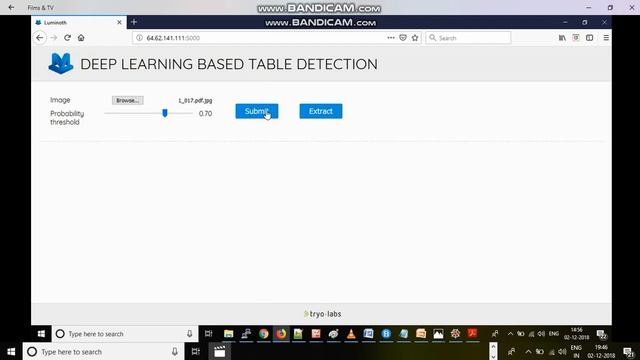Screen dimensions: 640x360
Task: Open the Firefox Library icon
Action: (x=562, y=38)
